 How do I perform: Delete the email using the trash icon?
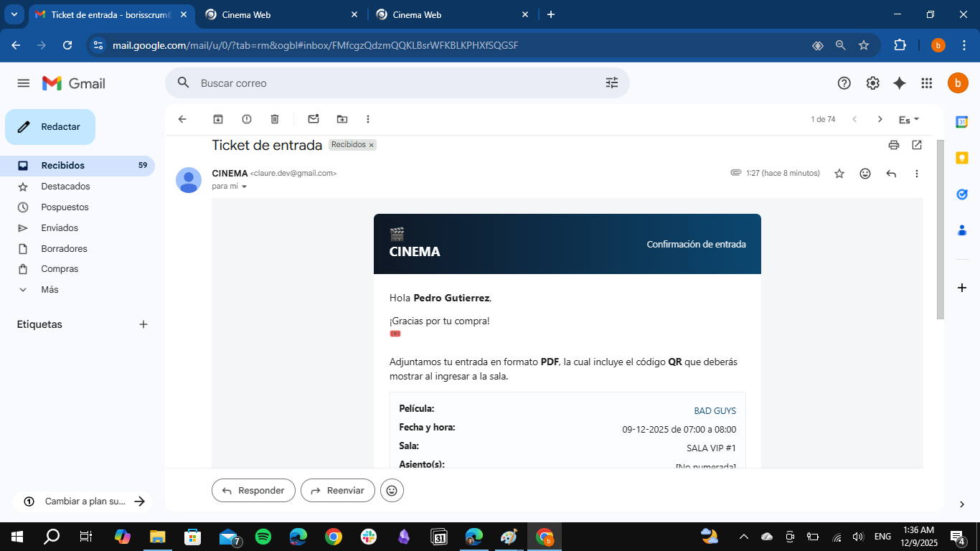275,119
